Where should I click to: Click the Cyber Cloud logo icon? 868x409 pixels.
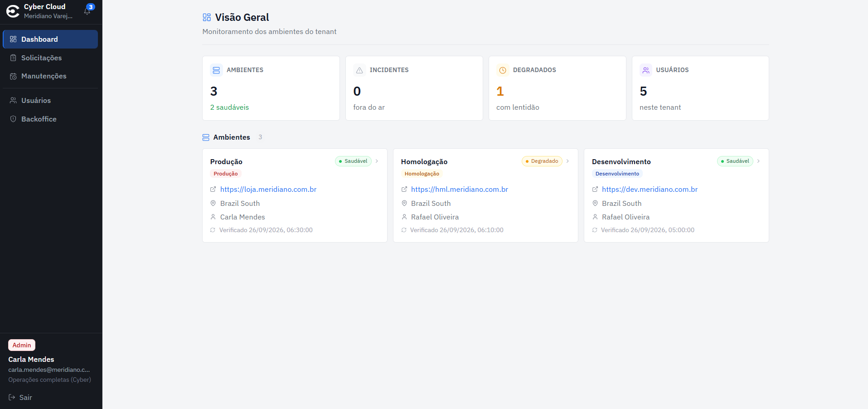coord(13,11)
